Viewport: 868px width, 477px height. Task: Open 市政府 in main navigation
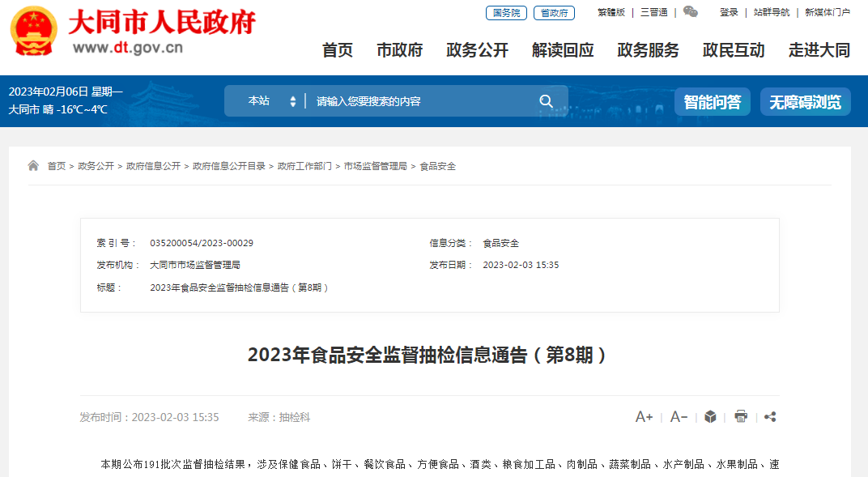pos(400,50)
